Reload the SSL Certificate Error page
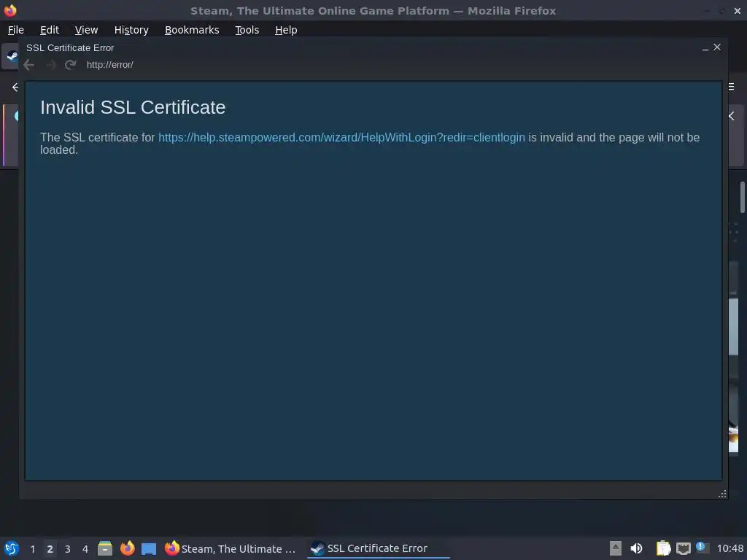The image size is (747, 560). click(x=71, y=65)
